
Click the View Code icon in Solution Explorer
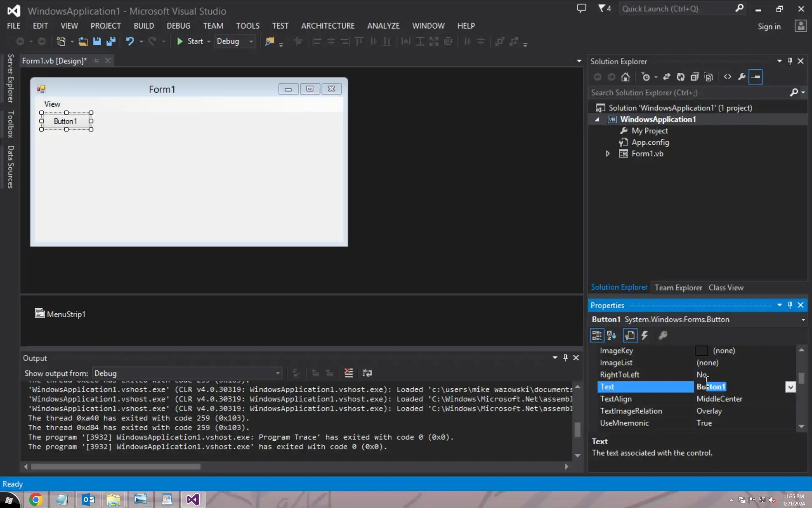tap(727, 77)
